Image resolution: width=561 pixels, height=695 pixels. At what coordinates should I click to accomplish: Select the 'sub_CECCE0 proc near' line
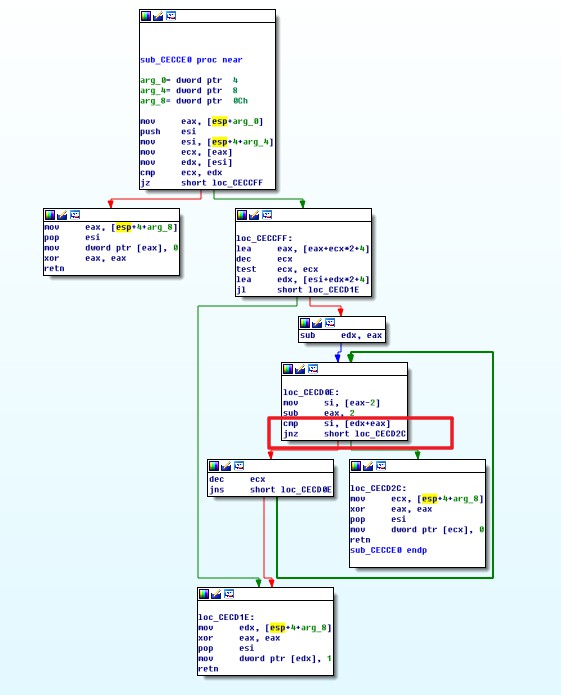tap(191, 60)
